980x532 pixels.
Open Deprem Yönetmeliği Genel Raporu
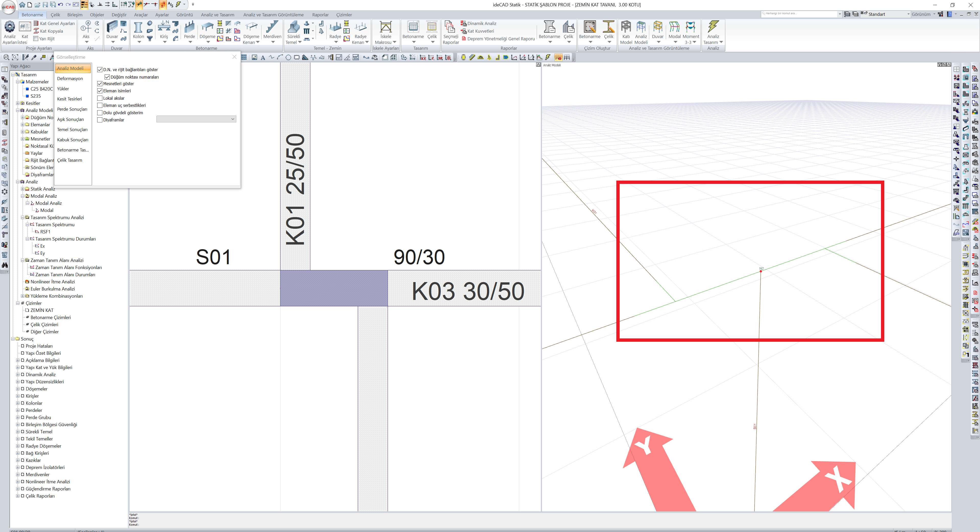[x=498, y=39]
